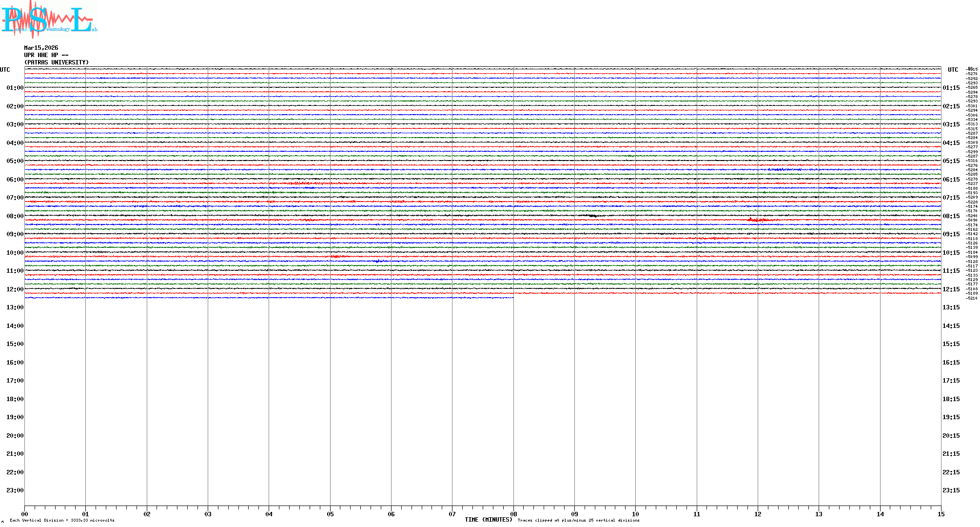Click the TIME (MINUTES) axis title
This screenshot has width=980, height=527.
488,520
